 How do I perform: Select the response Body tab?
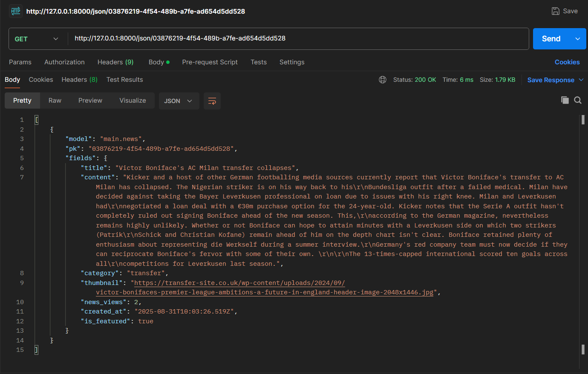12,80
